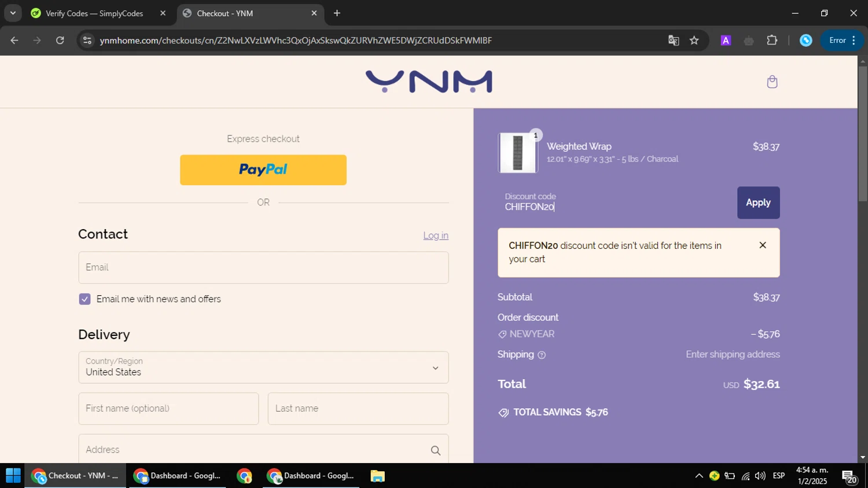
Task: Click the translate page icon
Action: [x=674, y=41]
